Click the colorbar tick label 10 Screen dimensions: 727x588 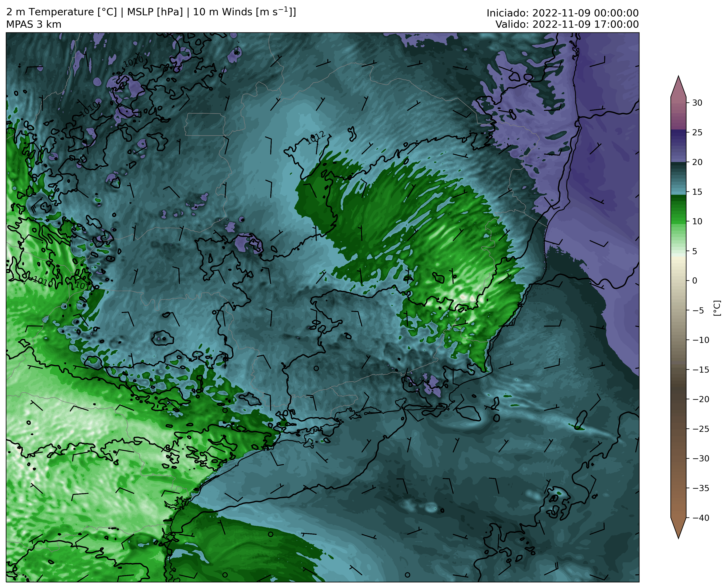(697, 221)
